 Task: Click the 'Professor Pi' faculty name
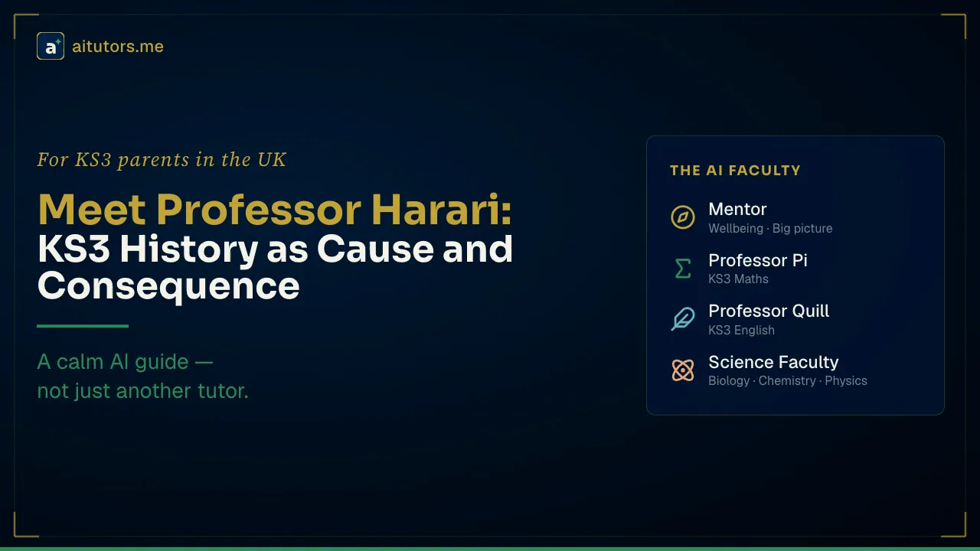tap(758, 260)
